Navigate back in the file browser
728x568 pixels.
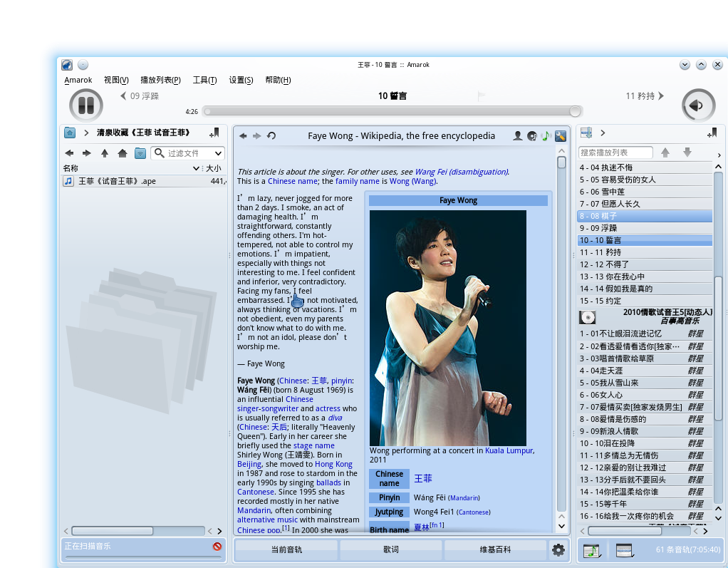click(x=69, y=153)
